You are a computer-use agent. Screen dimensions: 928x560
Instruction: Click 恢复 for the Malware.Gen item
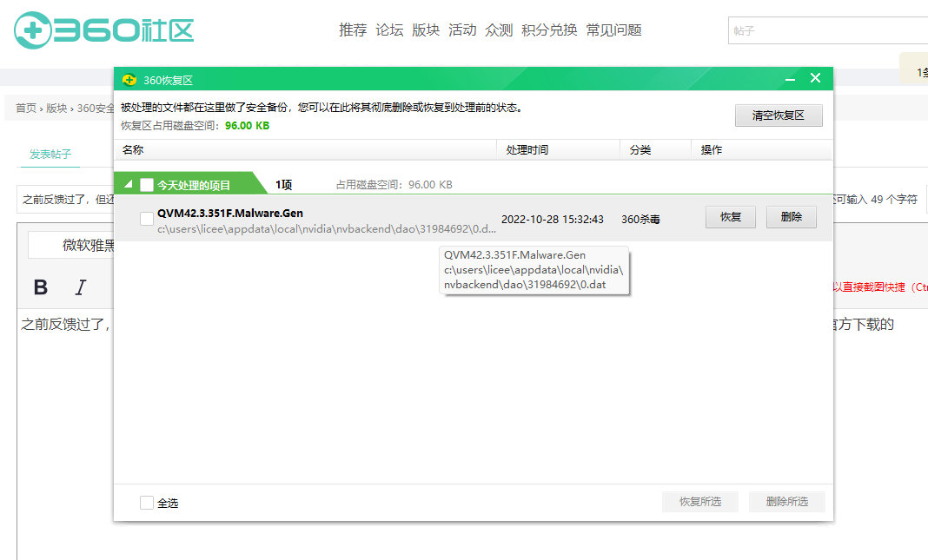click(x=731, y=217)
